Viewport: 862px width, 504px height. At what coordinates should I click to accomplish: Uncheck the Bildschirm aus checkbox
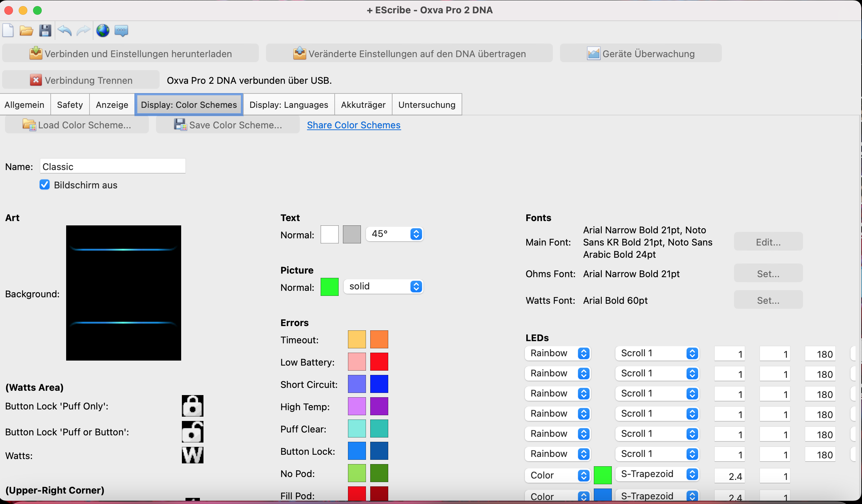pos(45,185)
